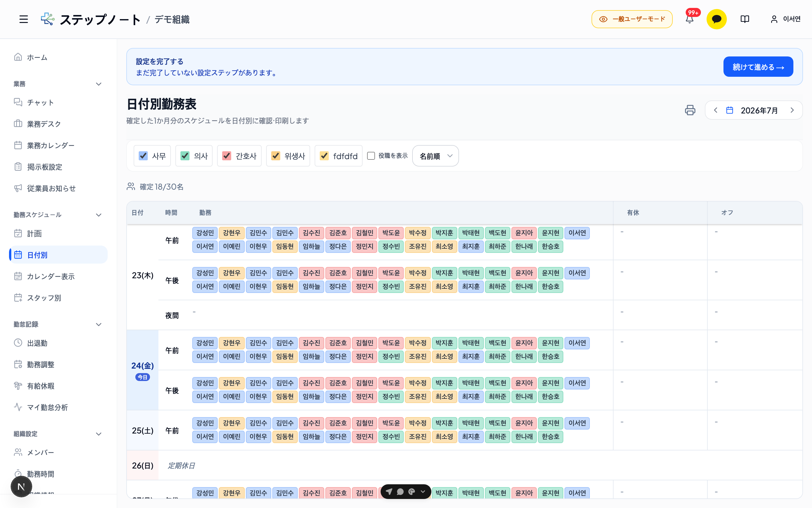Toggle 一般ユーザーモード

[632, 19]
